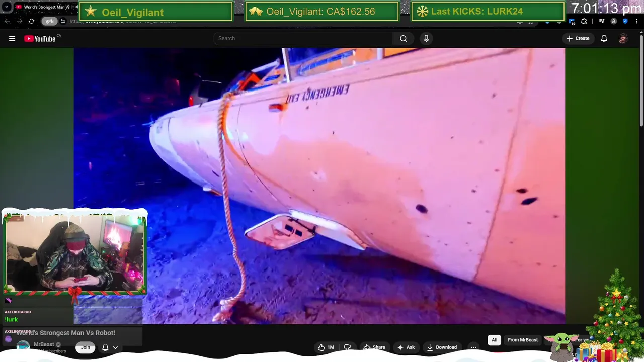Click the blue shield checkmark icon

coord(625,21)
